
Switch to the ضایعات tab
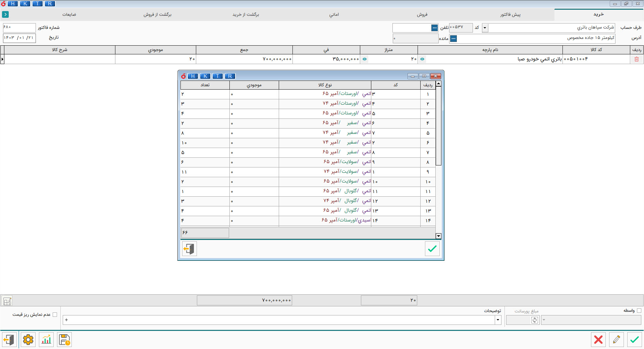[x=69, y=14]
